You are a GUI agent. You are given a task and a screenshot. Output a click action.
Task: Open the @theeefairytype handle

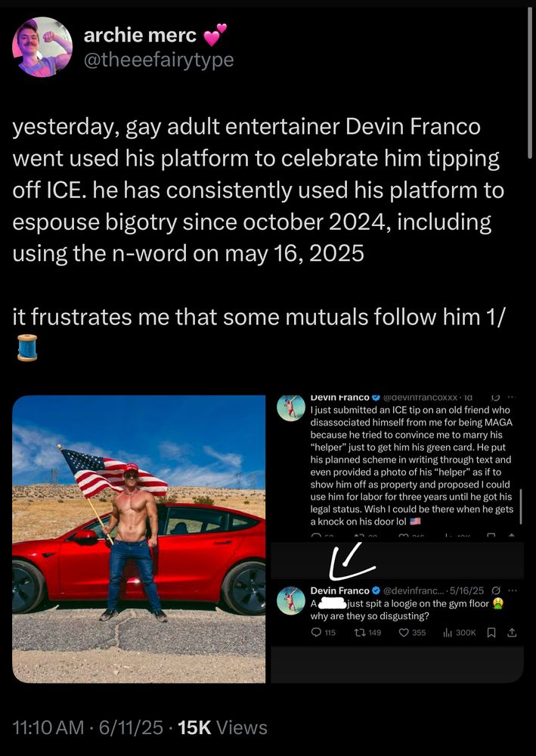[159, 60]
